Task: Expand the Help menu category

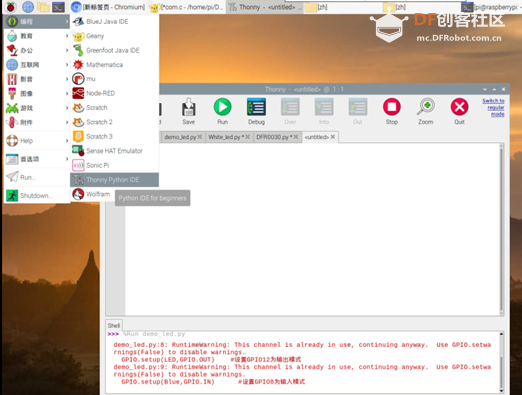Action: (37, 141)
